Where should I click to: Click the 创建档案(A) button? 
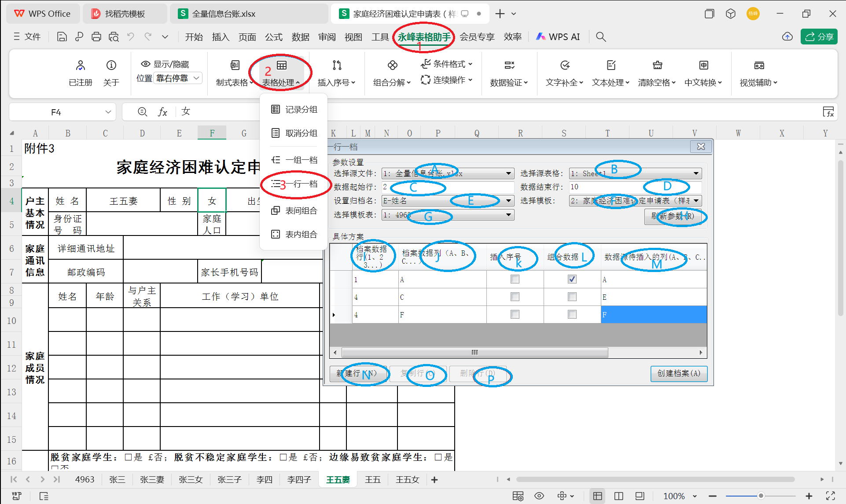click(x=678, y=374)
